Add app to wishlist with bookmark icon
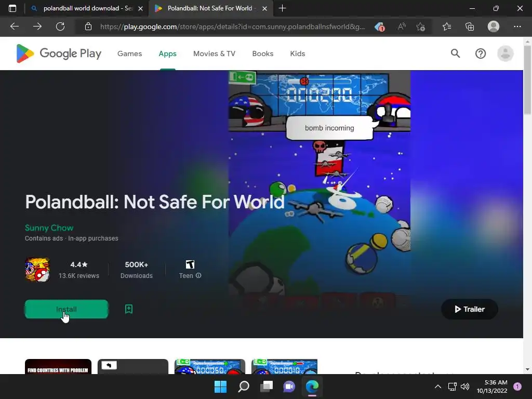532x399 pixels. pyautogui.click(x=129, y=309)
